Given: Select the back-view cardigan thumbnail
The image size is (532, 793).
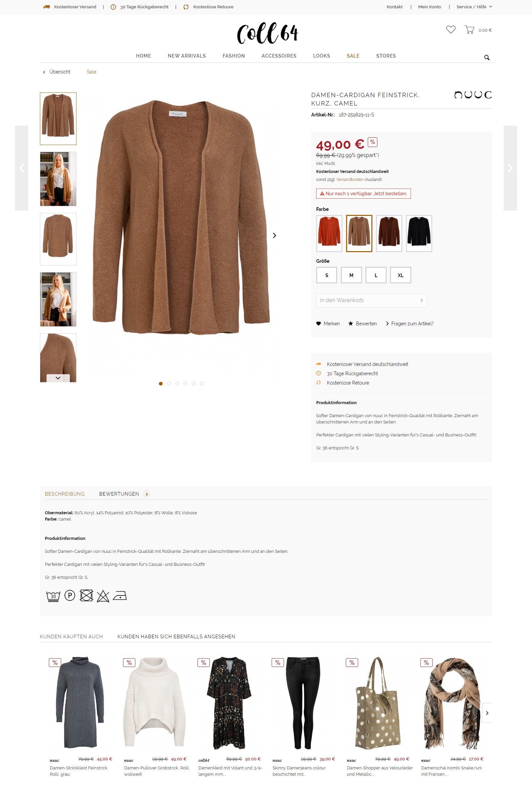Looking at the screenshot, I should click(58, 239).
